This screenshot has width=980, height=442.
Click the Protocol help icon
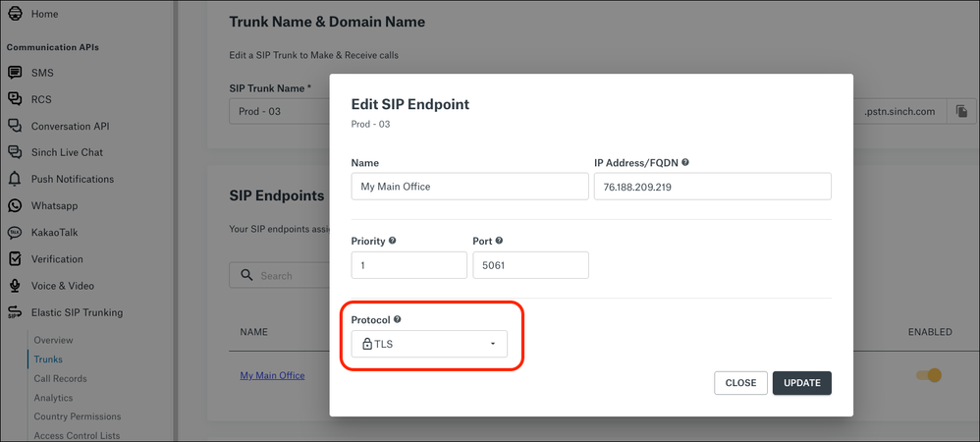pos(398,319)
